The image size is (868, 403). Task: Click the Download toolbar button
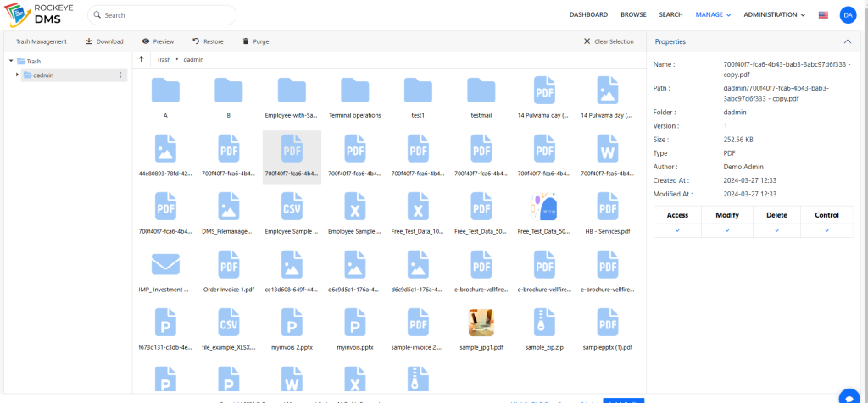[104, 41]
